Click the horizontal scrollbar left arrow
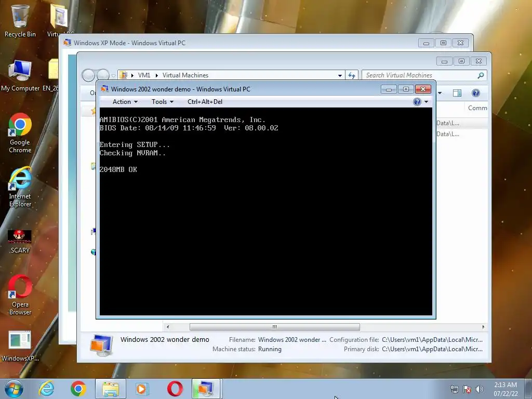532x399 pixels. 168,327
